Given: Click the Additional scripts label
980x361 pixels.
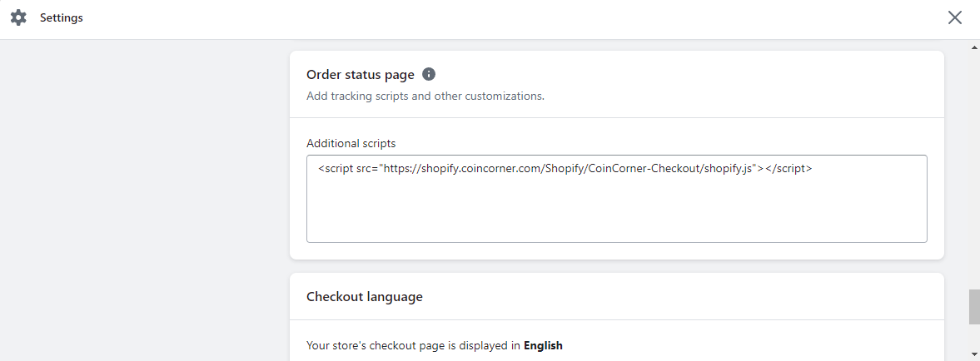Looking at the screenshot, I should click(351, 143).
